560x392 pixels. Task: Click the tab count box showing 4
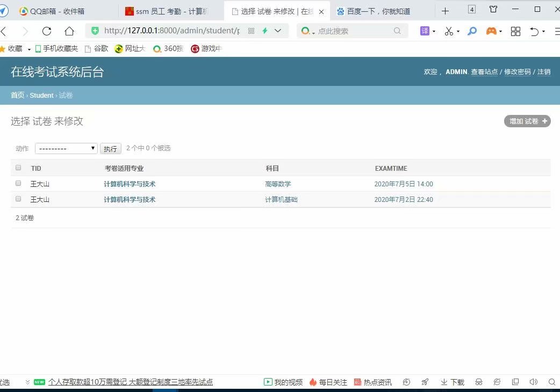tap(472, 10)
